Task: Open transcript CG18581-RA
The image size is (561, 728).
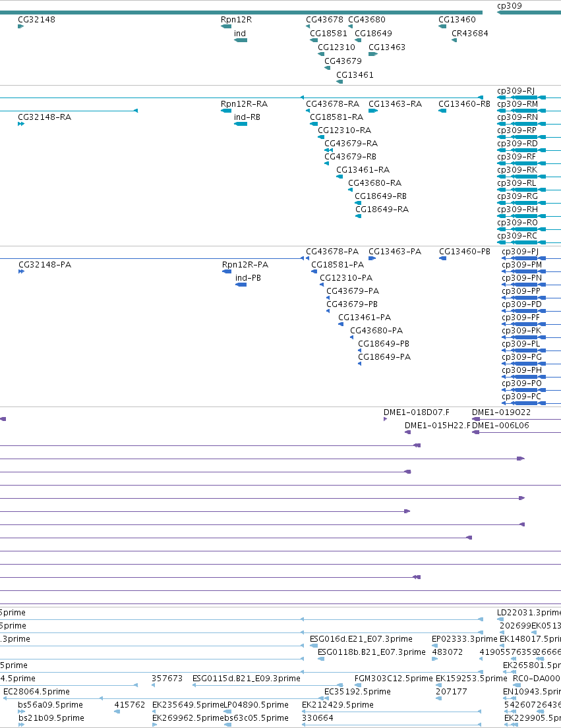Action: coord(337,117)
